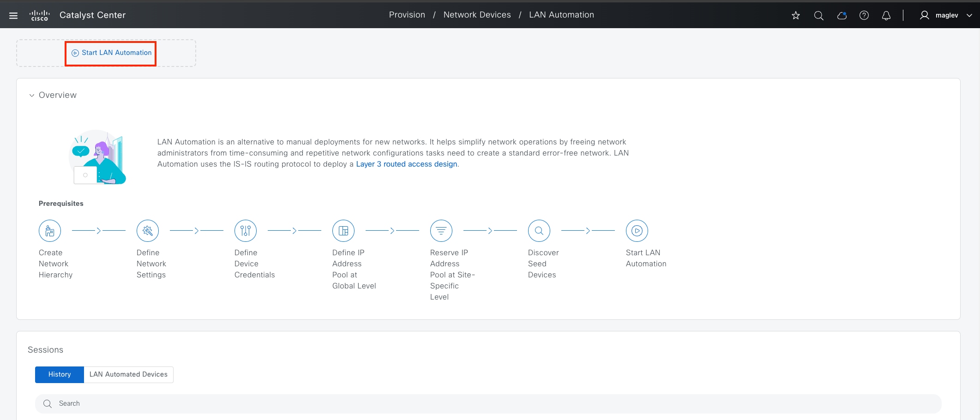980x420 pixels.
Task: Click the cloud status icon
Action: [x=842, y=15]
